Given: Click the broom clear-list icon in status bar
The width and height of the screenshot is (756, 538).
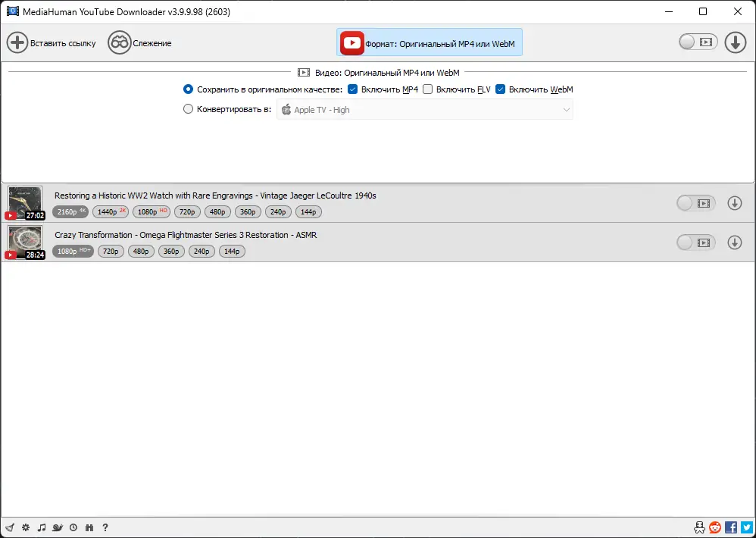Looking at the screenshot, I should (10, 527).
